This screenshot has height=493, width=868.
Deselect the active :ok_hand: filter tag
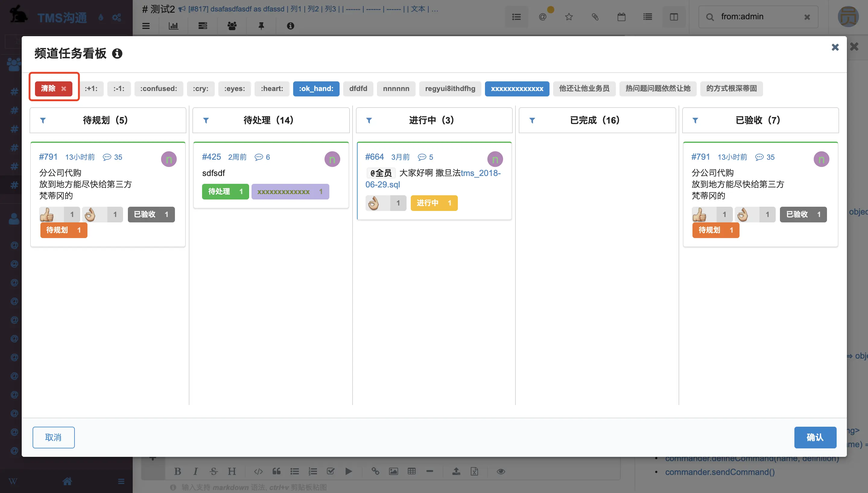[316, 89]
